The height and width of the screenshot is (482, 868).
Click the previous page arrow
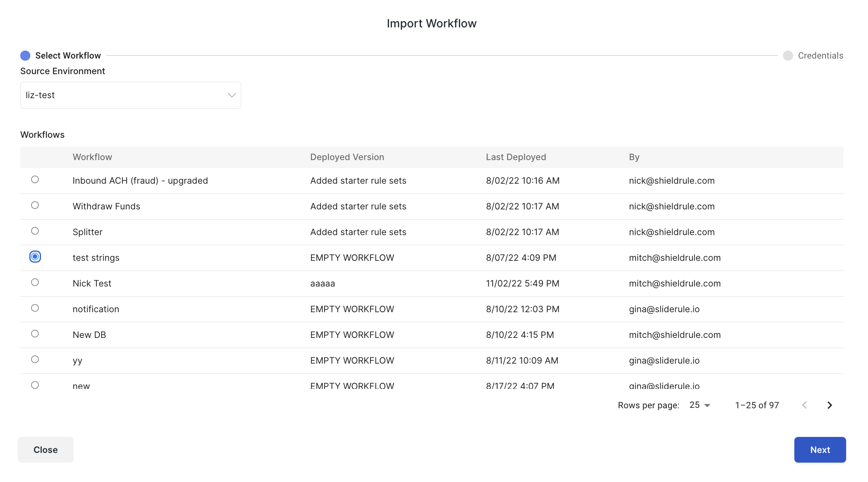coord(804,405)
